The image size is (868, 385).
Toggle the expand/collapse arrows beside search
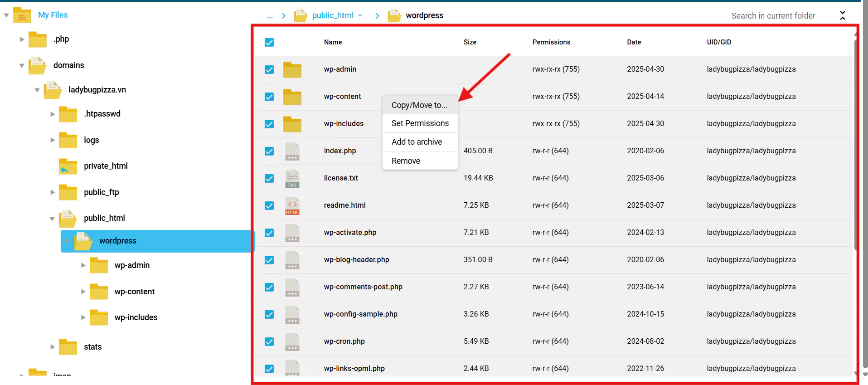842,15
